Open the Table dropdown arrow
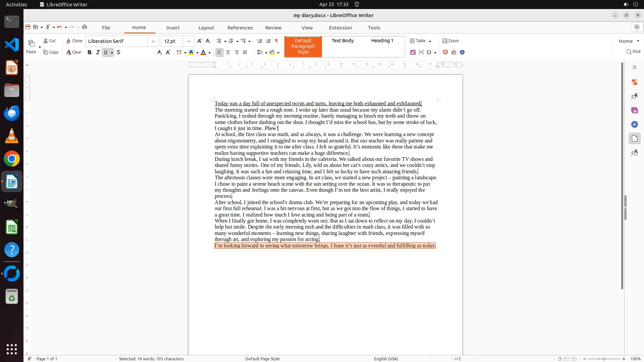Screen dimensions: 644x362 (430, 41)
